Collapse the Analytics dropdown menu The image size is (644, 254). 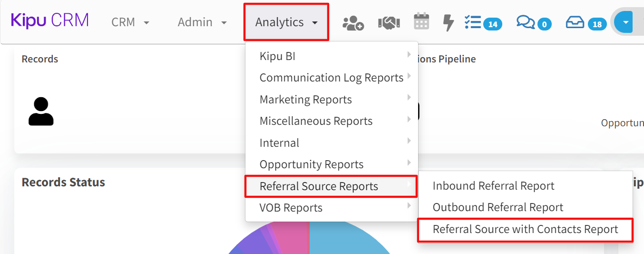click(x=286, y=22)
